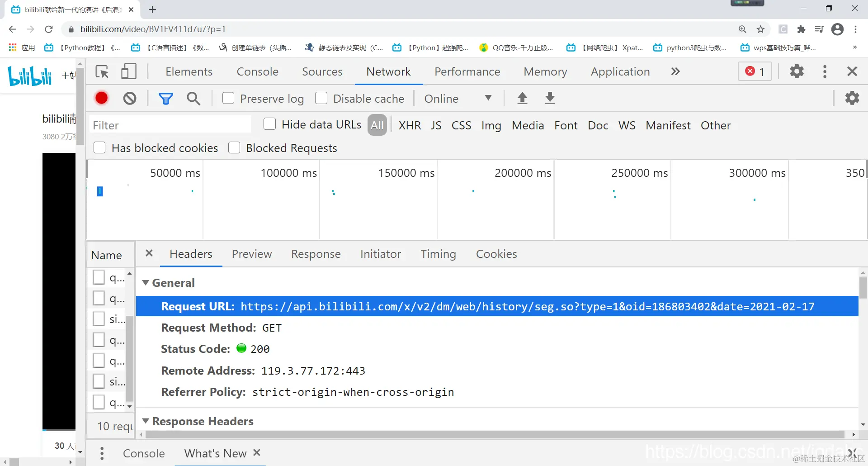Filter requests by XHR type

pyautogui.click(x=410, y=125)
